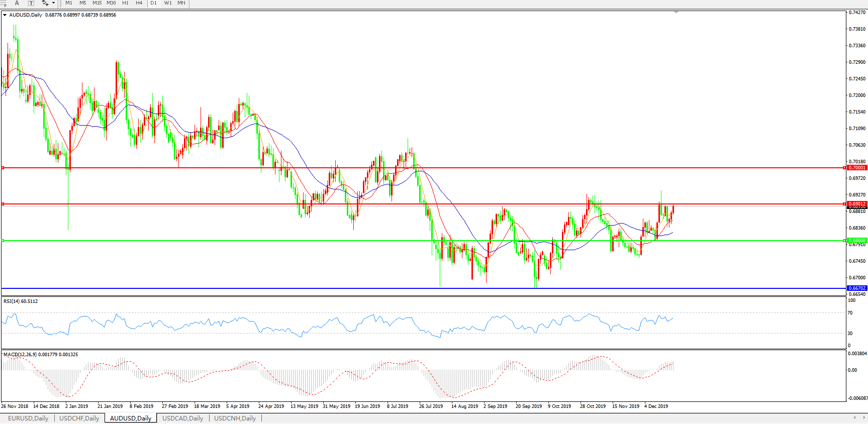Open the USDCAD,Daily chart tab
Screen dimensions: 868x424
(x=182, y=418)
